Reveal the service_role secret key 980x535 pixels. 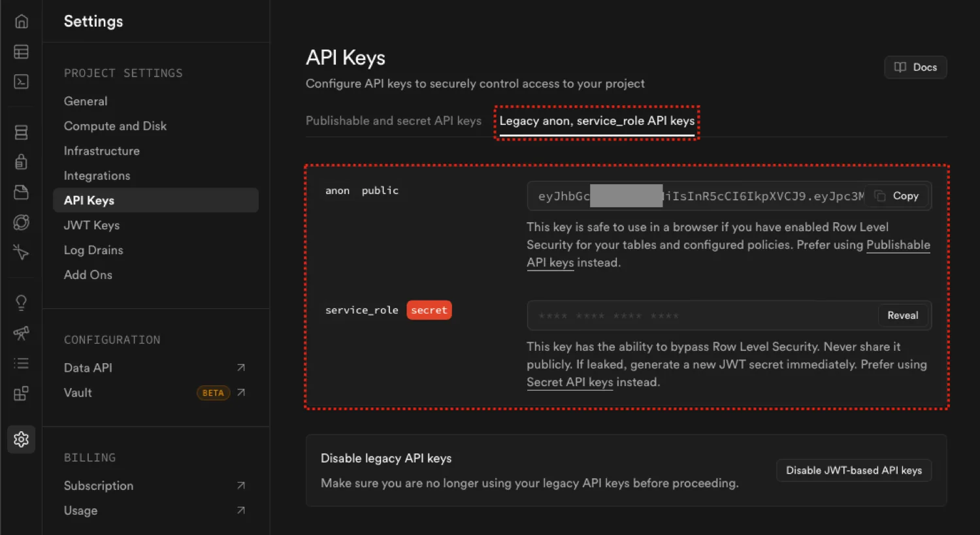[x=903, y=315]
